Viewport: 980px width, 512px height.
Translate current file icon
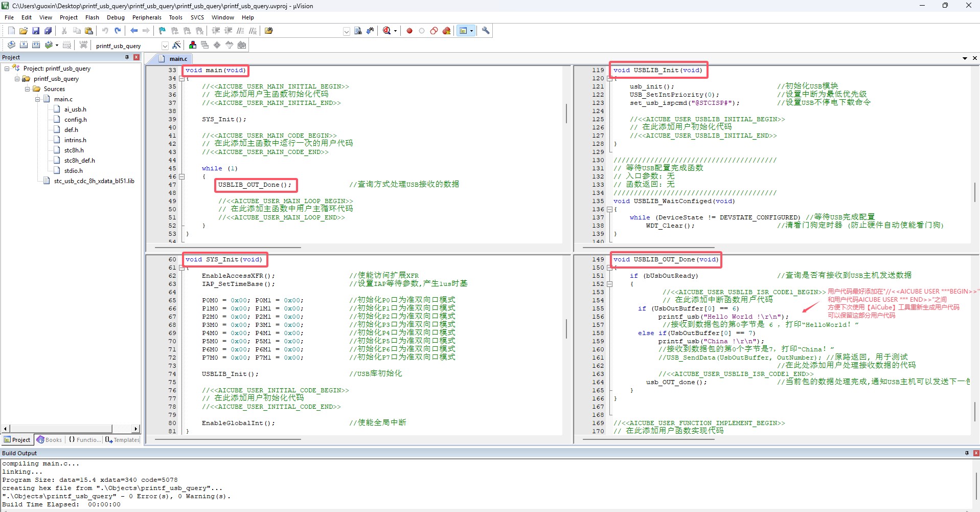coord(11,45)
